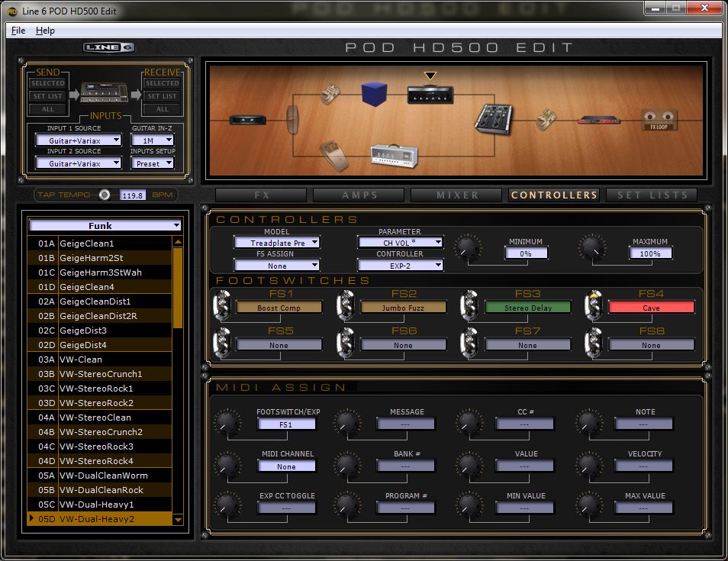
Task: Click the FS7 None assignment field
Action: (528, 345)
